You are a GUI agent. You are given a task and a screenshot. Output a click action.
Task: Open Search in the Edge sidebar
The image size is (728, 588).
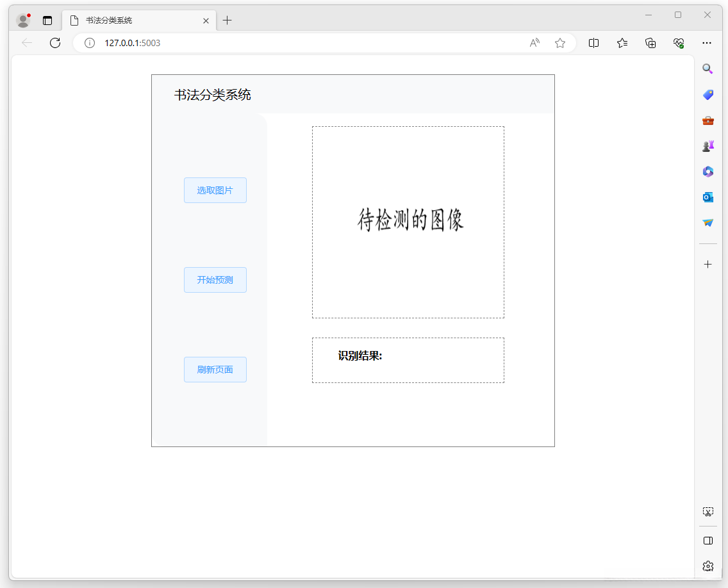pos(707,69)
